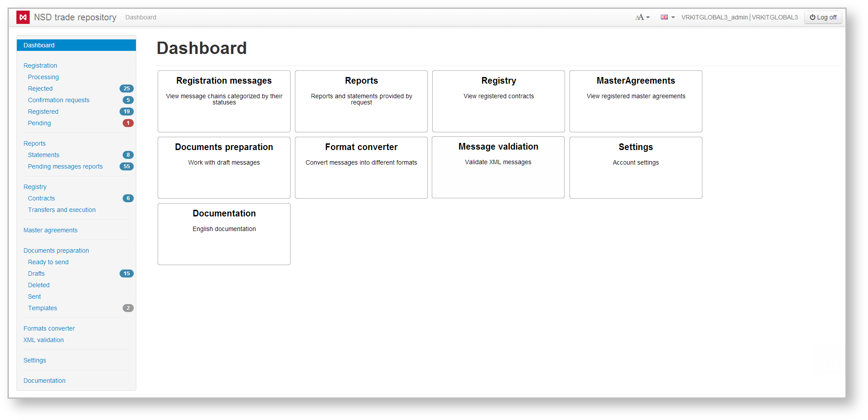The height and width of the screenshot is (420, 868).
Task: Open Pending messages in sidebar
Action: [x=39, y=123]
